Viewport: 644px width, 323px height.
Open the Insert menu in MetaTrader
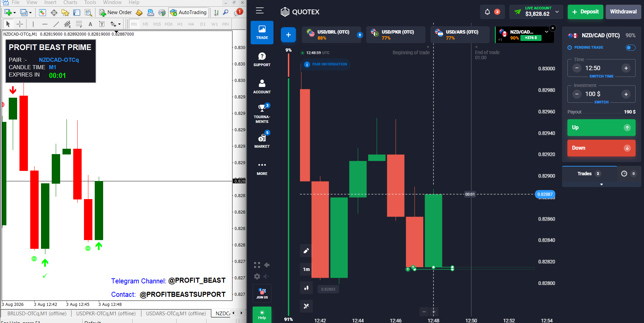[x=50, y=2]
